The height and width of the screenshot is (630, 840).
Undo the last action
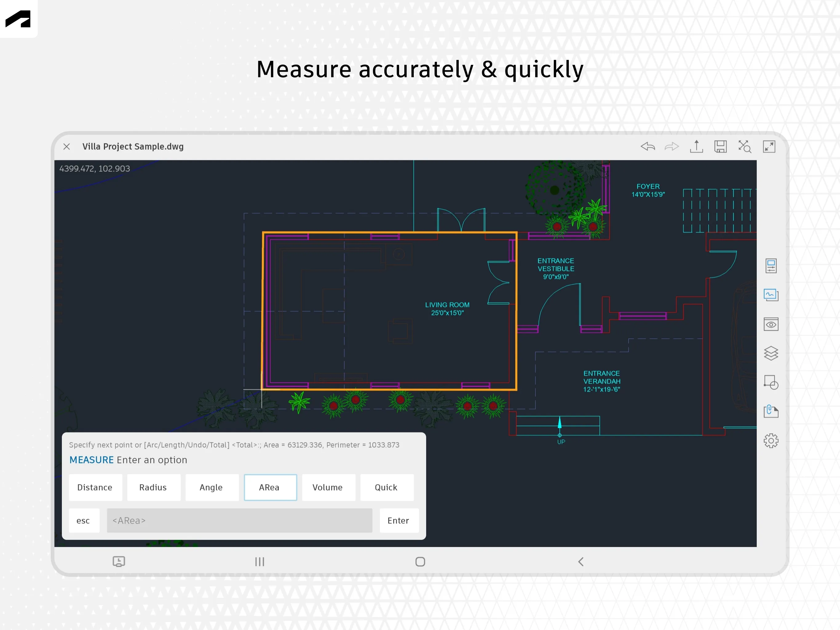[648, 147]
